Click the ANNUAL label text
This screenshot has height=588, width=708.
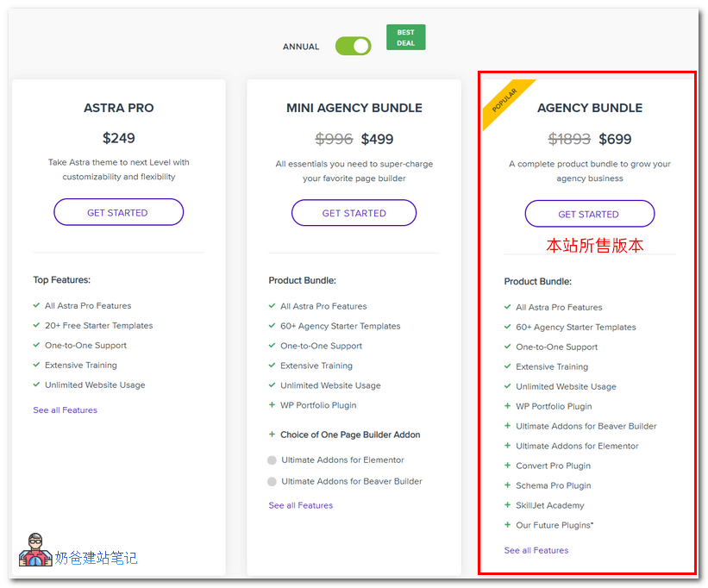301,47
